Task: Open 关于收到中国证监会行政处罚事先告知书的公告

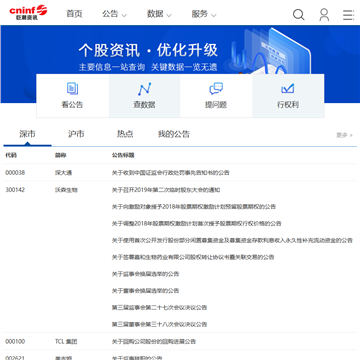Action: pos(170,173)
